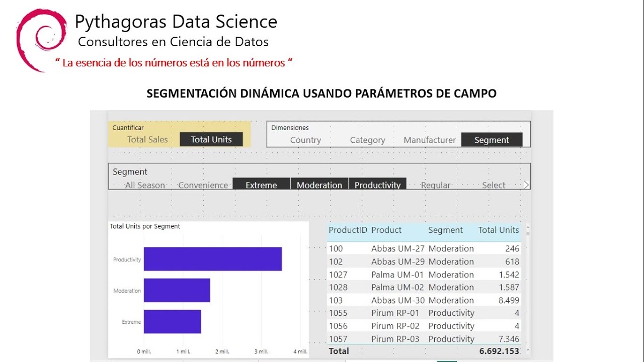Click the Moderation bar in chart

click(x=177, y=290)
